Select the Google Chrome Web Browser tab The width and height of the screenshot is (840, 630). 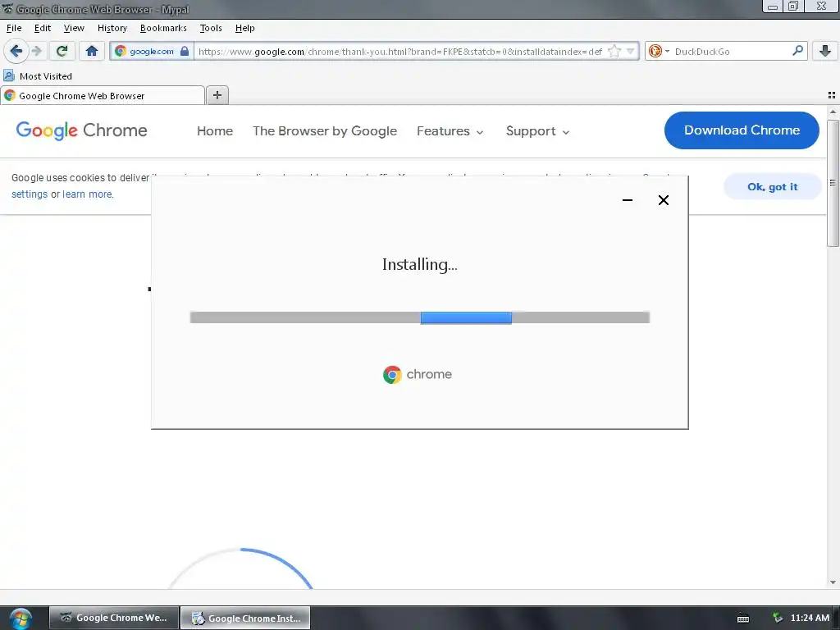103,96
